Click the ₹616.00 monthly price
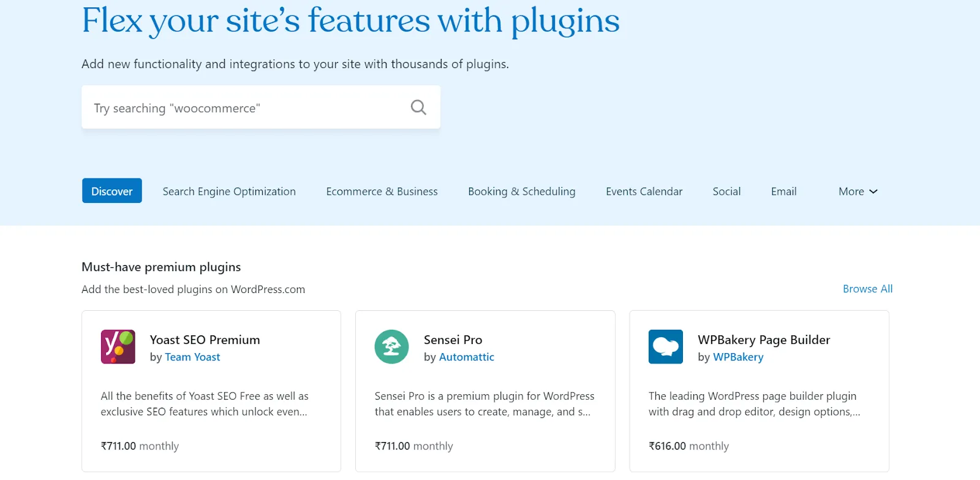 pos(688,446)
